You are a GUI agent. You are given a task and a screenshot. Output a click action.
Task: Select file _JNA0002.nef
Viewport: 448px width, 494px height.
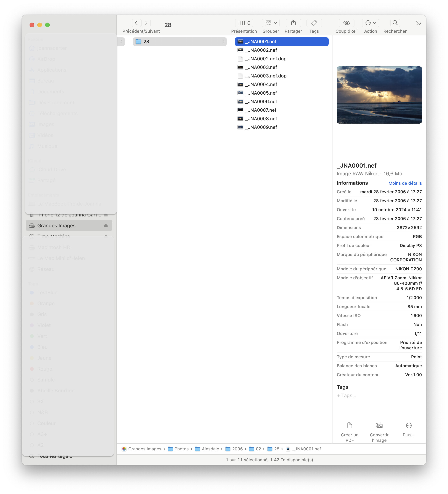tap(282, 50)
